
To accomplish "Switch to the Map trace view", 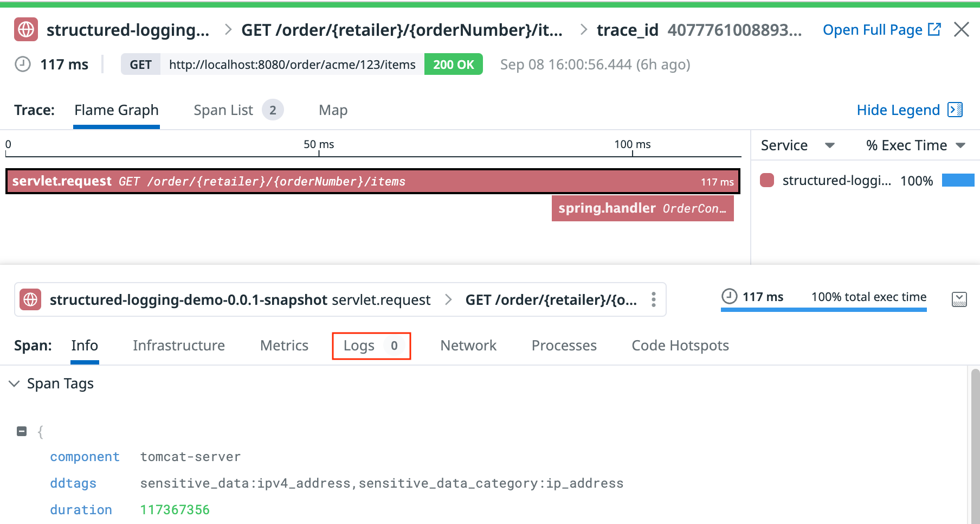I will (333, 110).
